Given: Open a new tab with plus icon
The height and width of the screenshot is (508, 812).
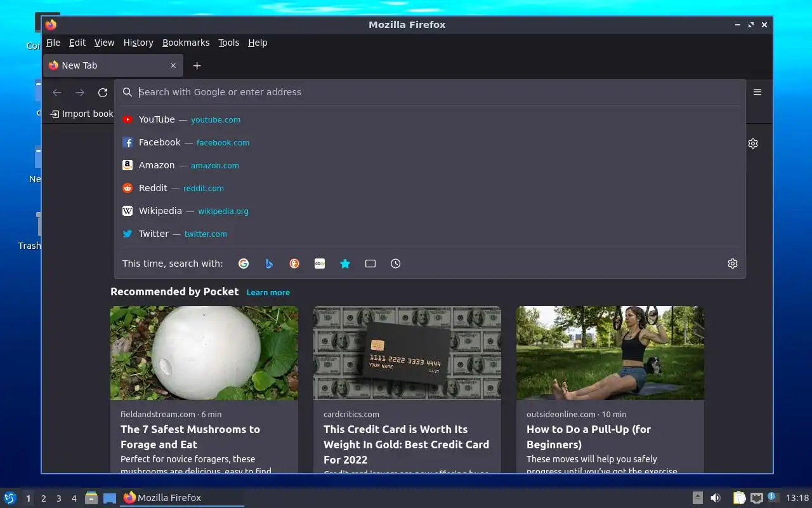Looking at the screenshot, I should [x=197, y=65].
